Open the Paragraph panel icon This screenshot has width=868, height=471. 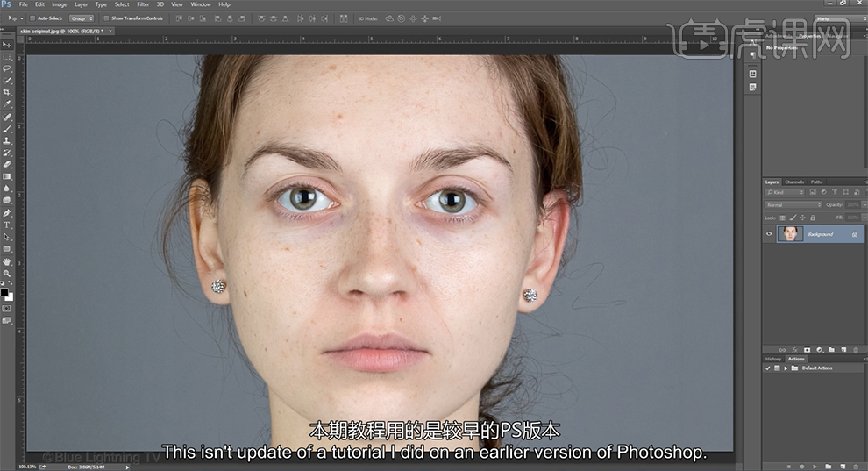(752, 54)
